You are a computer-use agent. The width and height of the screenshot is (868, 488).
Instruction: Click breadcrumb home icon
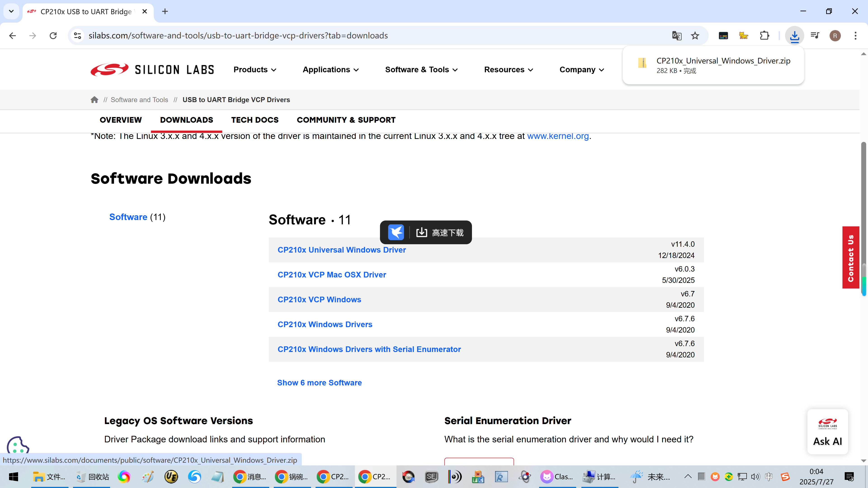pyautogui.click(x=94, y=100)
